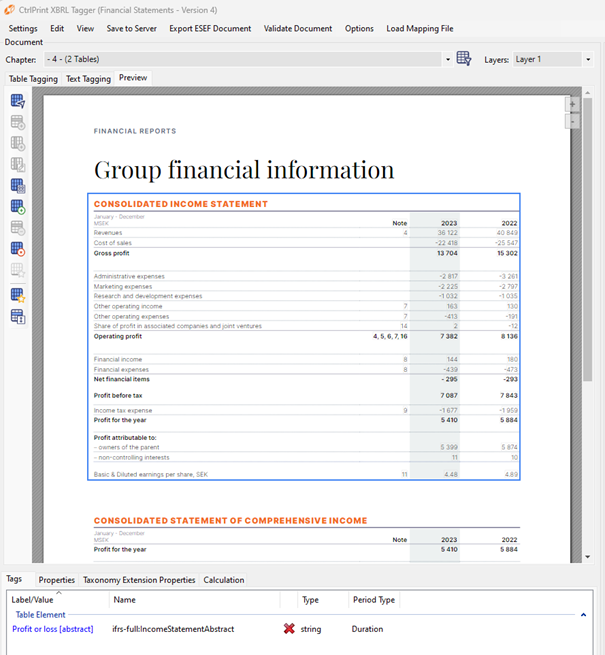Click Profit before tax value 7 087
Screen dimensions: 605x655
(x=448, y=395)
